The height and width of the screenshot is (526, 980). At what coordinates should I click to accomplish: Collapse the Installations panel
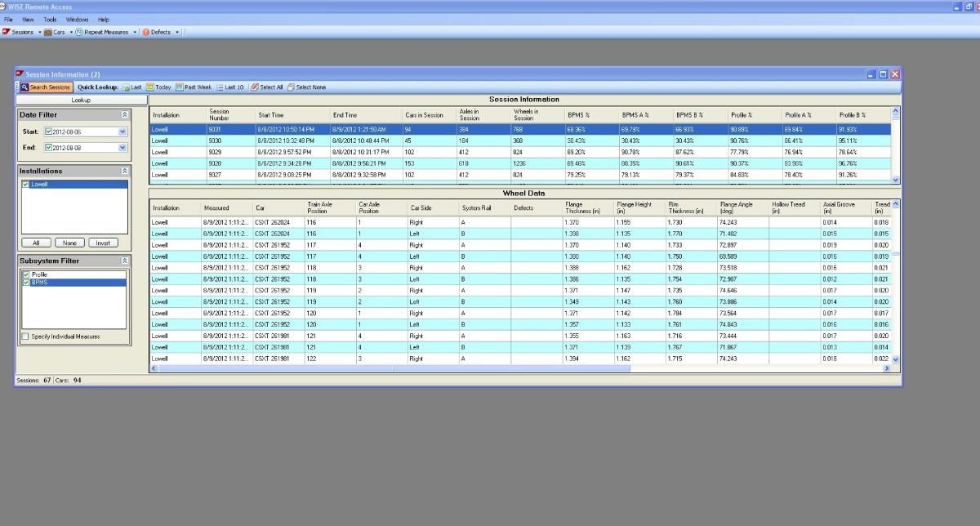tap(124, 171)
